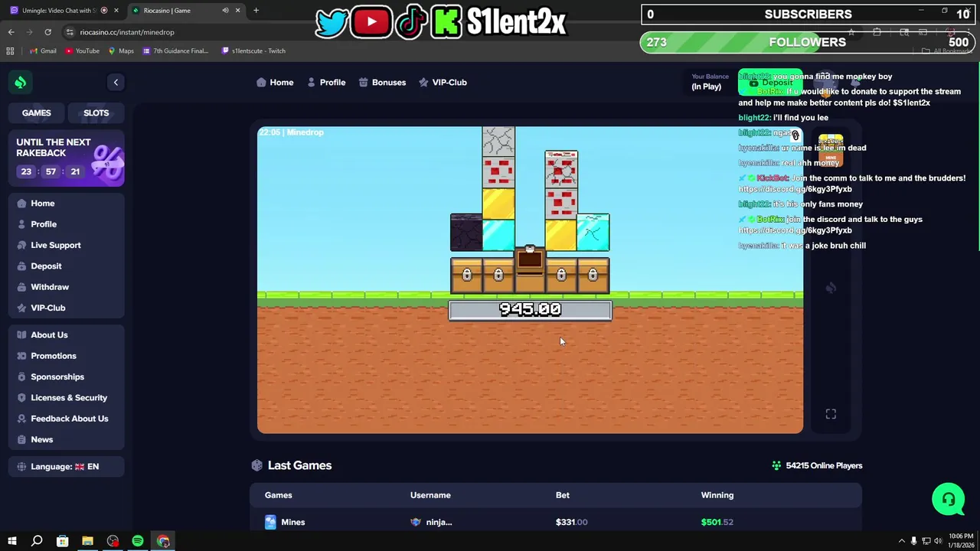Click the Username column header

pyautogui.click(x=430, y=495)
